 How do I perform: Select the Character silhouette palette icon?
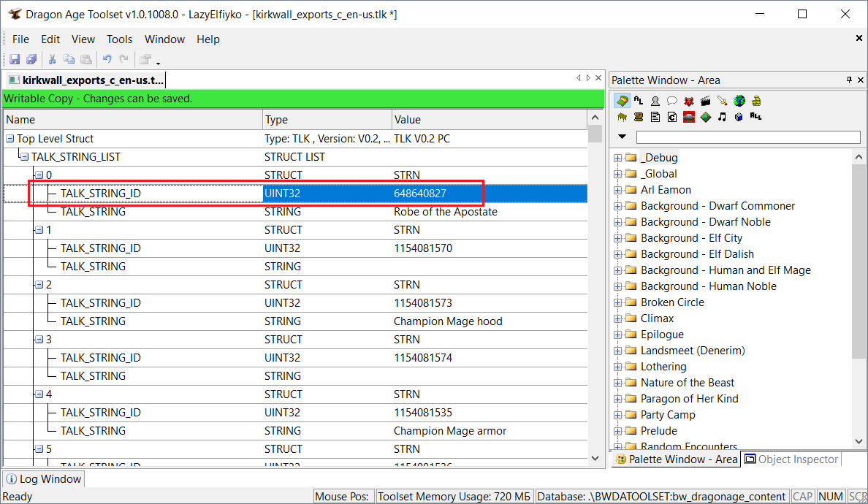point(655,101)
